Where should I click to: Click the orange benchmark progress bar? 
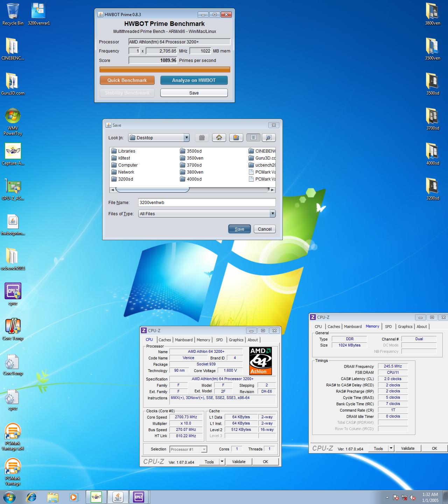pos(165,69)
